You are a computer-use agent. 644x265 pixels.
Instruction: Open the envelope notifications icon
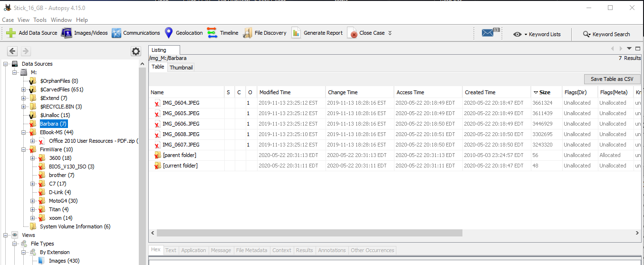[x=488, y=33]
